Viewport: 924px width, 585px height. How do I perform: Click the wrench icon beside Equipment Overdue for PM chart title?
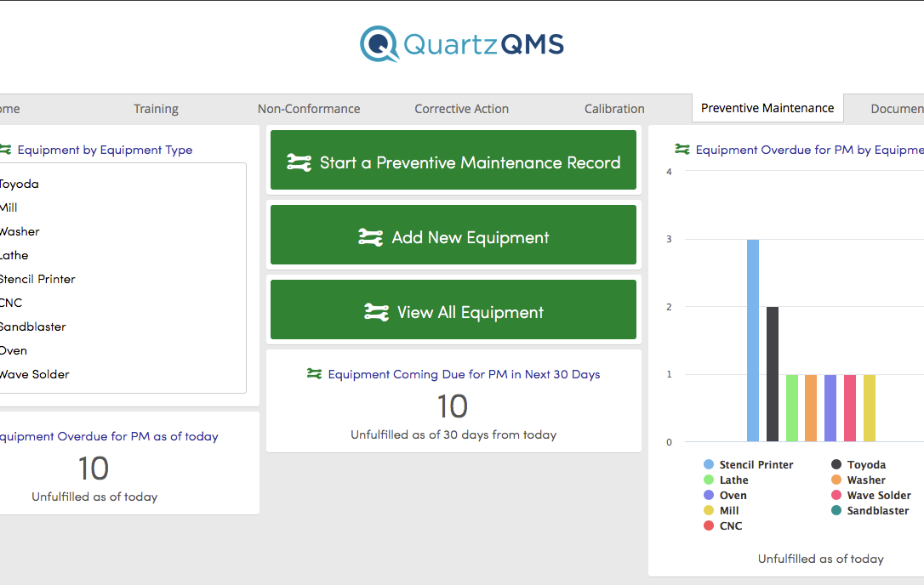point(682,149)
